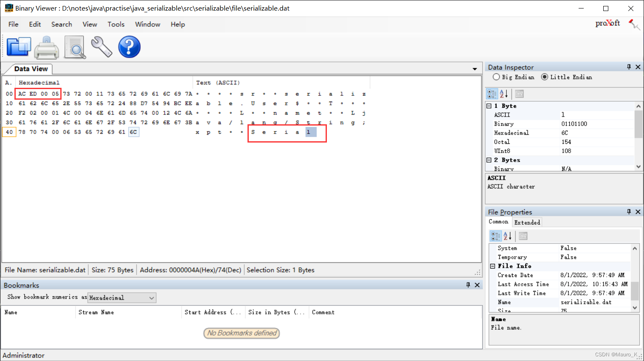Click the Binary Viewer app icon in title bar
This screenshot has height=361, width=644.
(8, 8)
